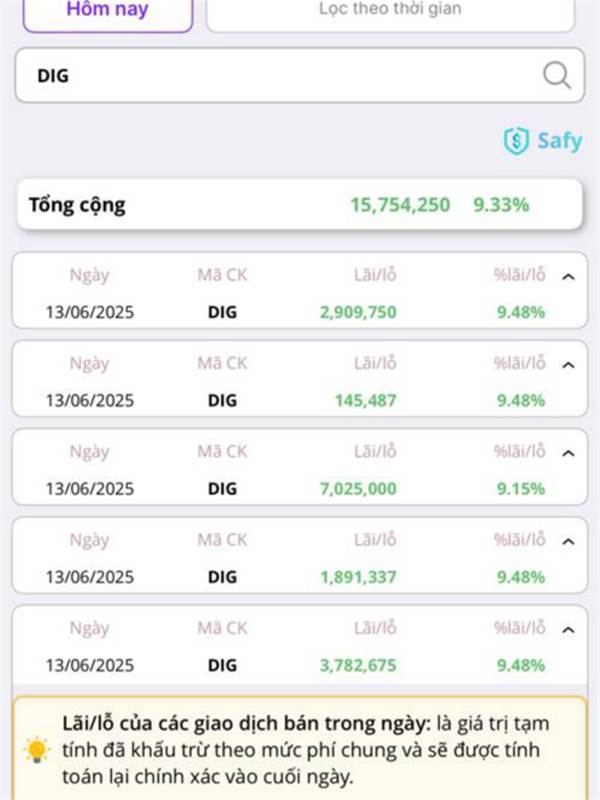Tap the 9.15% profit percentage
The height and width of the screenshot is (800, 600).
coord(521,489)
